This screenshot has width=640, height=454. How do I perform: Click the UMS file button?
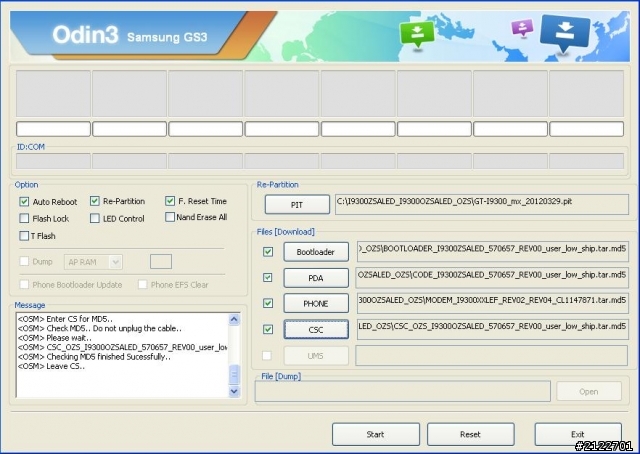pos(316,356)
